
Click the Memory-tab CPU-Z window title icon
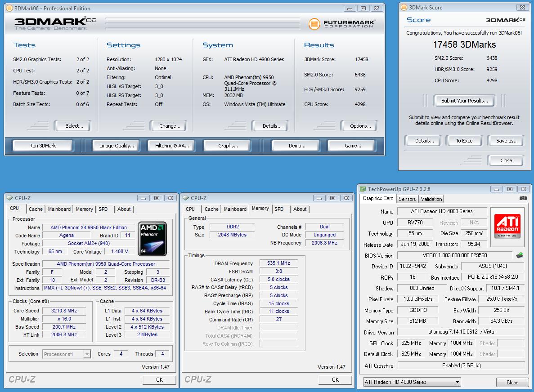tap(186, 198)
